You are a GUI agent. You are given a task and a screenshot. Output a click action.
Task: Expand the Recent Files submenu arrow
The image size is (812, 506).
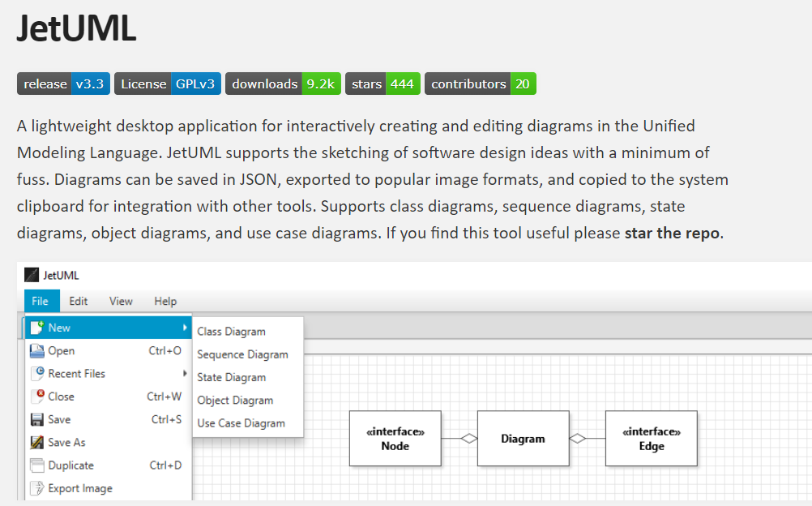tap(185, 373)
